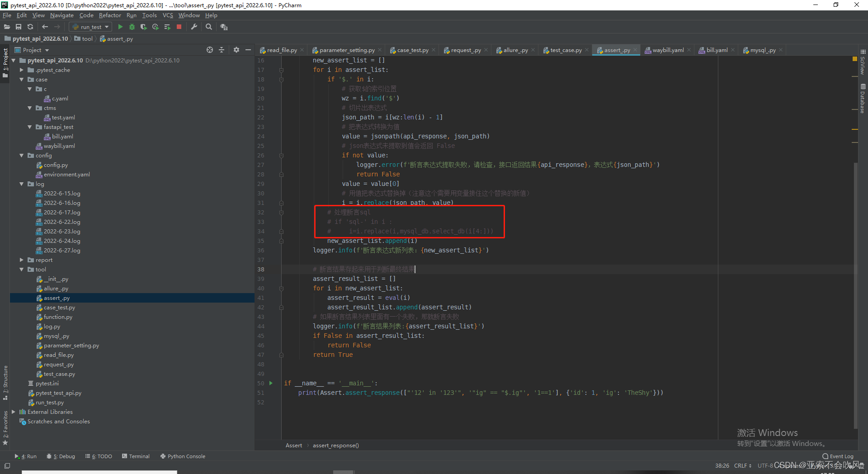Fold the if not value block at line 26
Viewport: 868px width, 474px height.
click(281, 156)
